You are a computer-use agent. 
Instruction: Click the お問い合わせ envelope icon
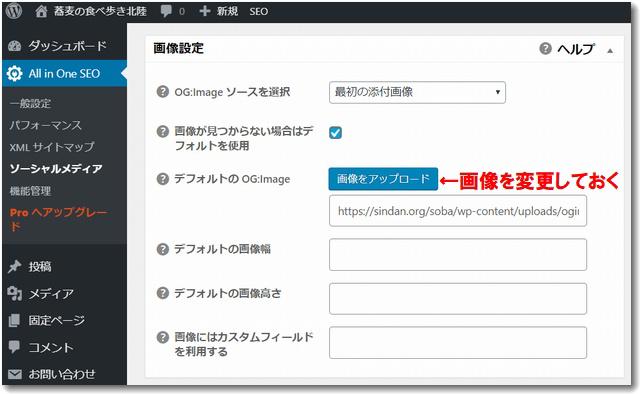click(15, 374)
